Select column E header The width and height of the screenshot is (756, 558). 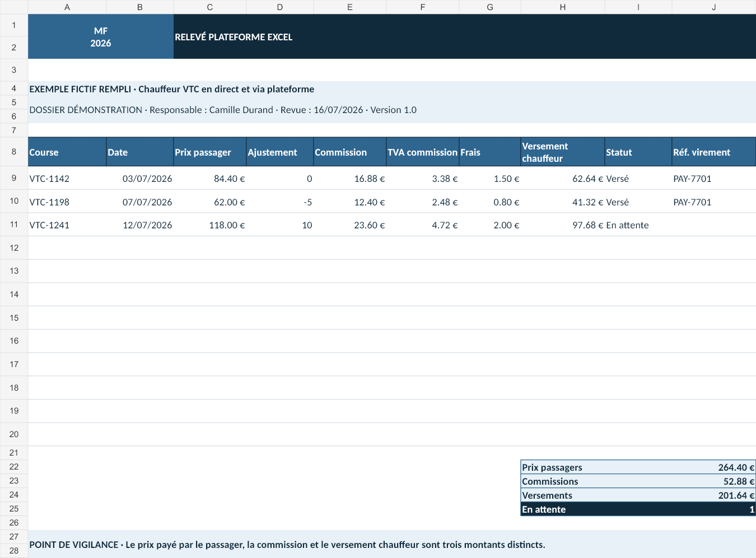click(350, 7)
